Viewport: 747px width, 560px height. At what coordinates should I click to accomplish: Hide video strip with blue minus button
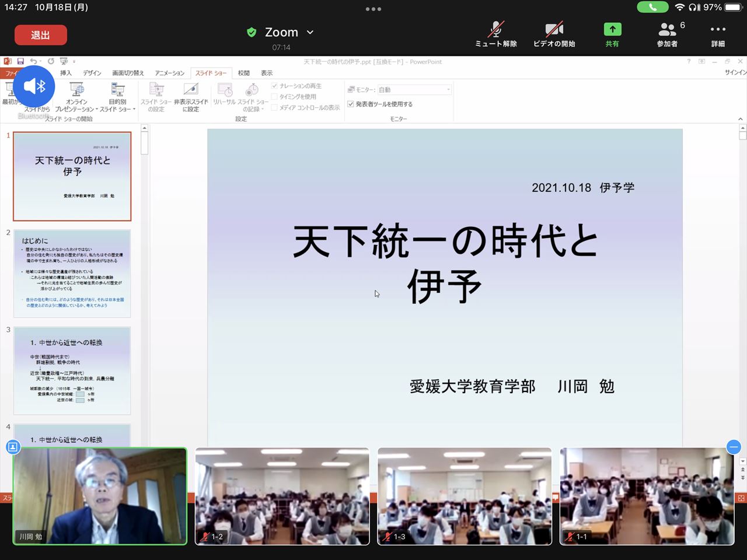point(734,447)
